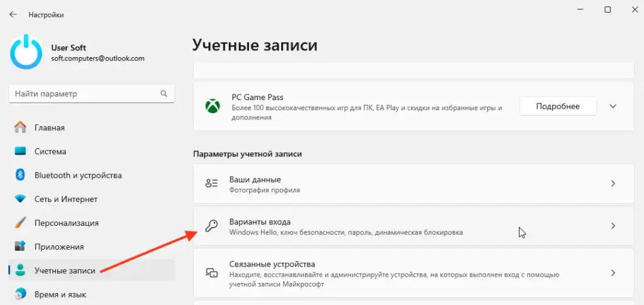Open Варианты входа via right chevron
This screenshot has width=644, height=305.
613,226
